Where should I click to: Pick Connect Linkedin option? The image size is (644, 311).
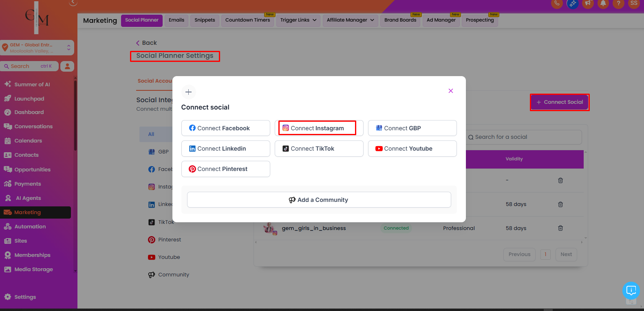(x=225, y=149)
